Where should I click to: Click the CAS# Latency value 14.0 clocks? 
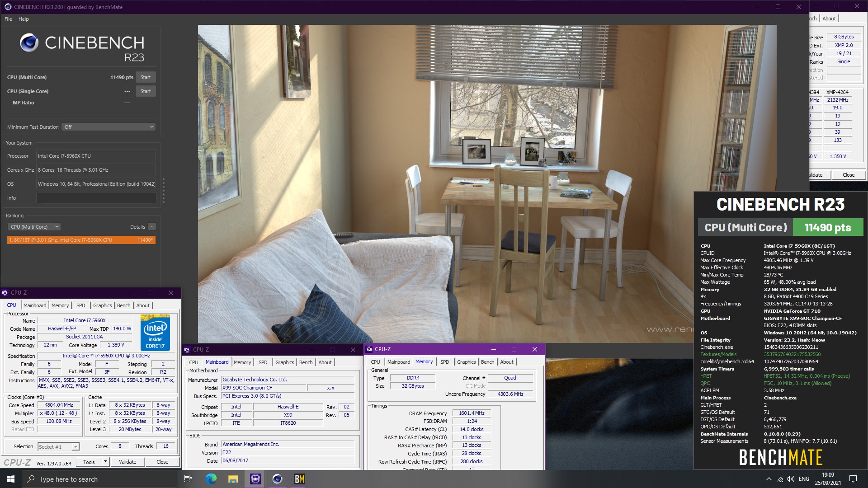[x=472, y=430]
